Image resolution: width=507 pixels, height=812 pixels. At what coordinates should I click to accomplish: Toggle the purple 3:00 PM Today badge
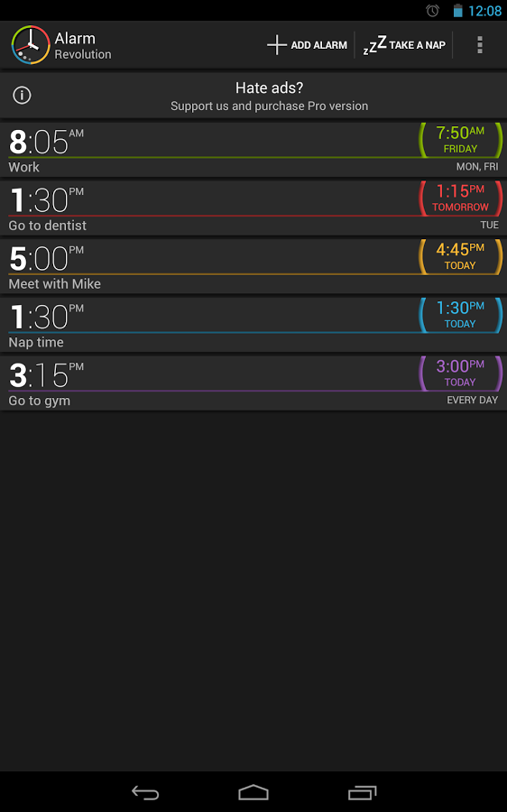(460, 374)
